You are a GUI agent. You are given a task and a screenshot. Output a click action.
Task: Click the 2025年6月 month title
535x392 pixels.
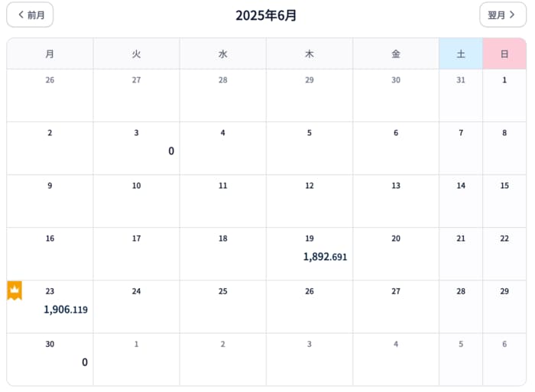tap(266, 15)
